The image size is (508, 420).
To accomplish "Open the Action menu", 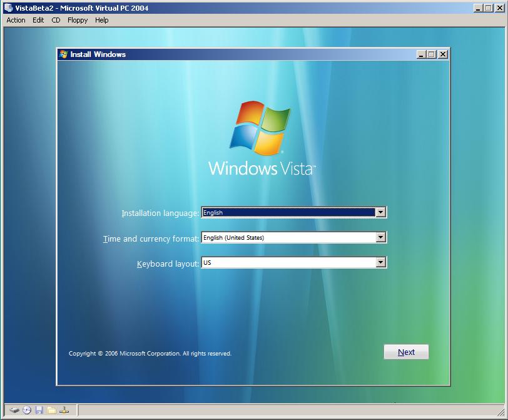I will pyautogui.click(x=16, y=20).
